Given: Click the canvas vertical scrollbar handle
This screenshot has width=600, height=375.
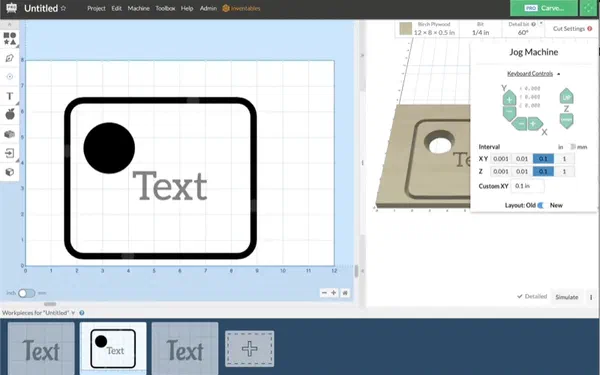Looking at the screenshot, I should [356, 271].
